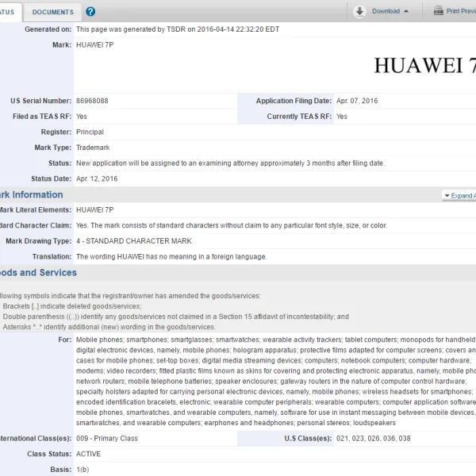Click the Standard Character Claim statement

(232, 225)
